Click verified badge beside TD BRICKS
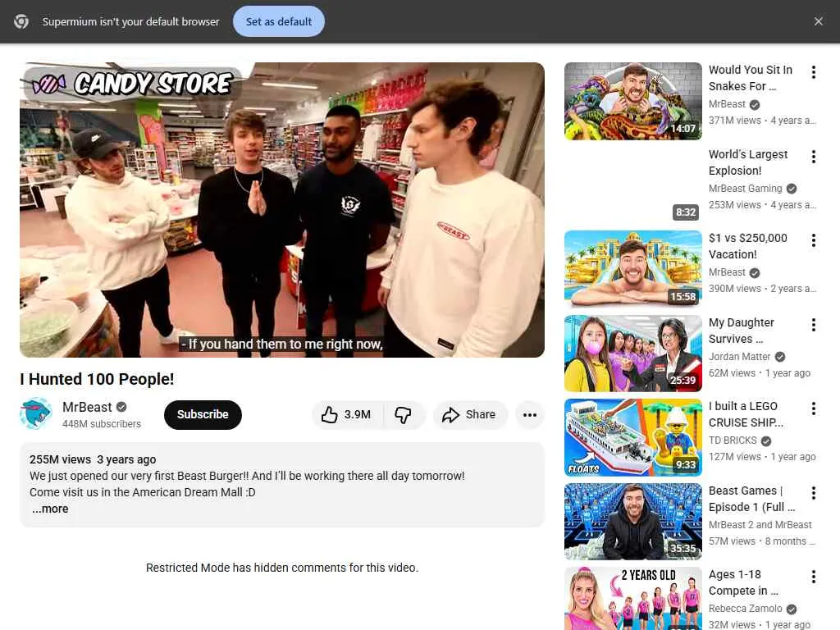This screenshot has width=840, height=630. pyautogui.click(x=766, y=441)
